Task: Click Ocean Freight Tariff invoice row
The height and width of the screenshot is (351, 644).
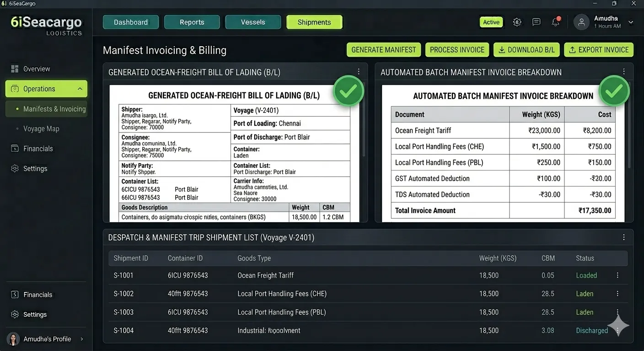Action: click(503, 130)
